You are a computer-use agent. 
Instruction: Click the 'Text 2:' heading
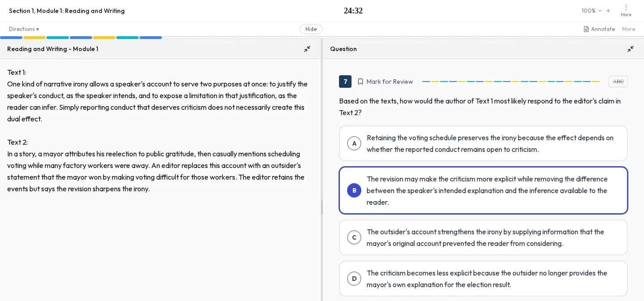(x=17, y=142)
